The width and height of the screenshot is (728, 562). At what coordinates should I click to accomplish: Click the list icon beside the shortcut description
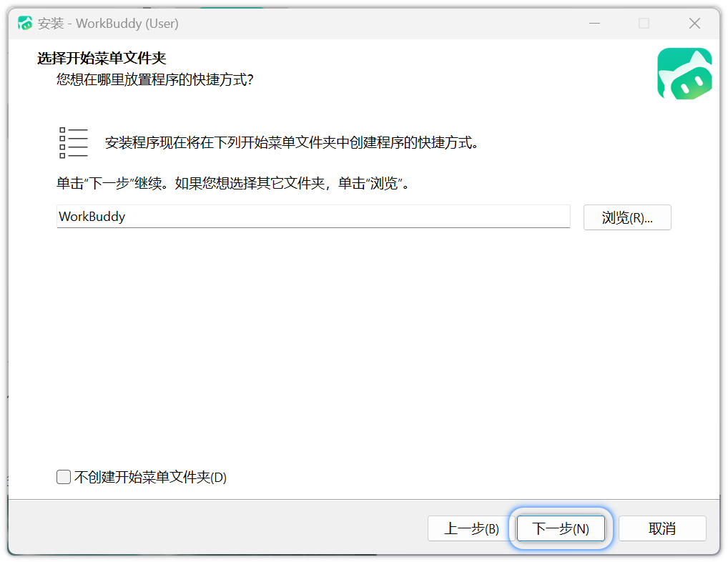pos(73,142)
